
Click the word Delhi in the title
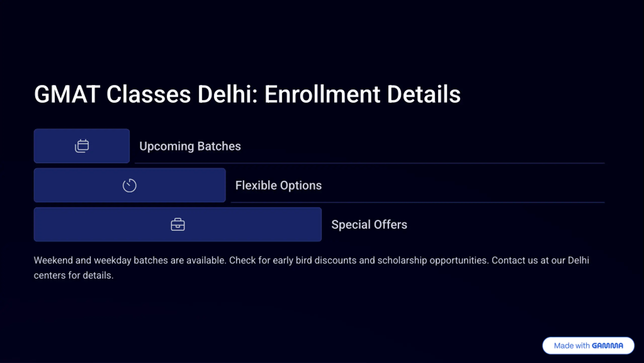click(228, 94)
